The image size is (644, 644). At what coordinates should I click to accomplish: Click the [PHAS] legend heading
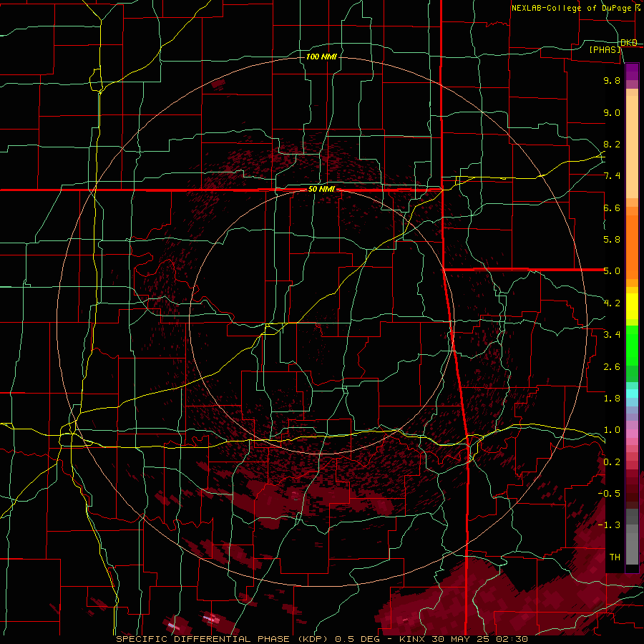(x=605, y=50)
